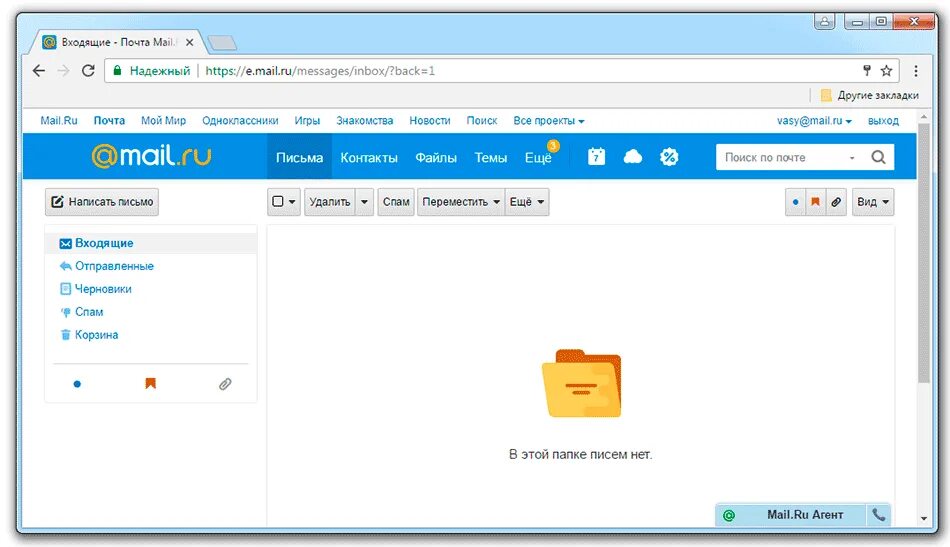Open the Ещё dropdown in letters toolbar
Image resolution: width=950 pixels, height=547 pixels.
pyautogui.click(x=527, y=202)
